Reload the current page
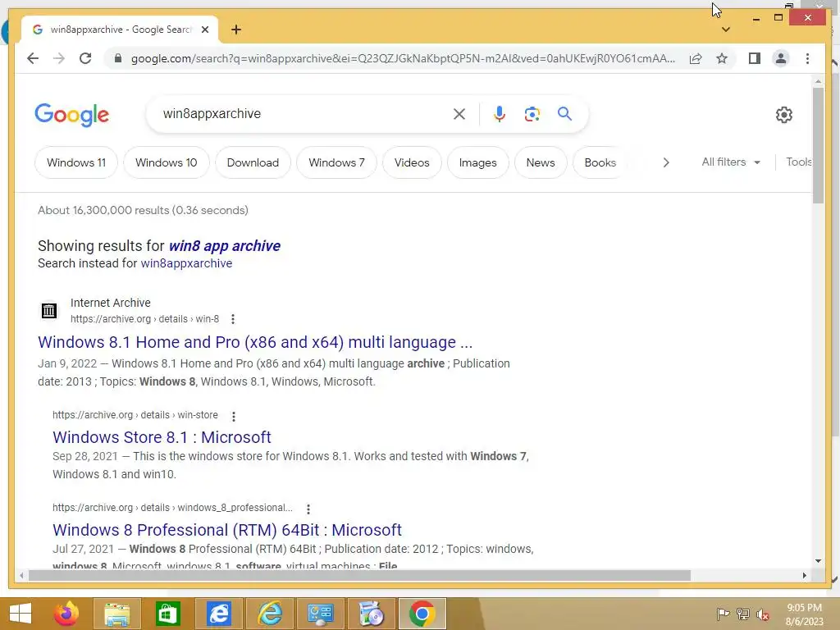 click(85, 58)
